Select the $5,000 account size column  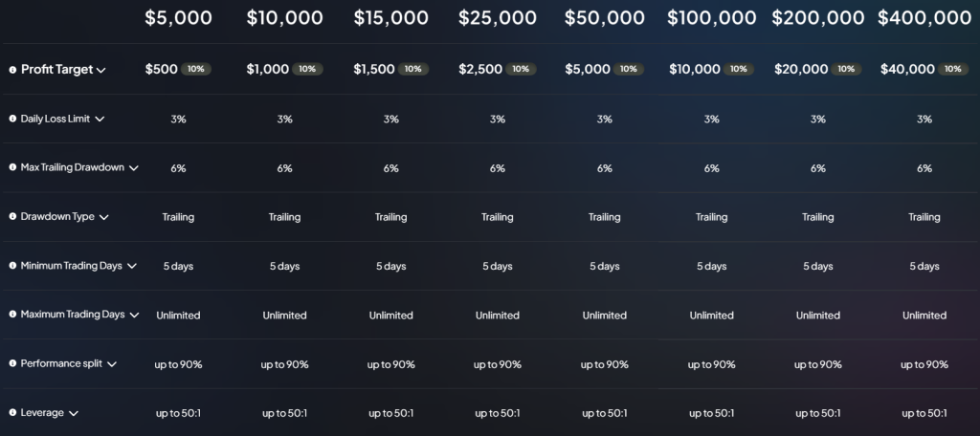tap(178, 18)
